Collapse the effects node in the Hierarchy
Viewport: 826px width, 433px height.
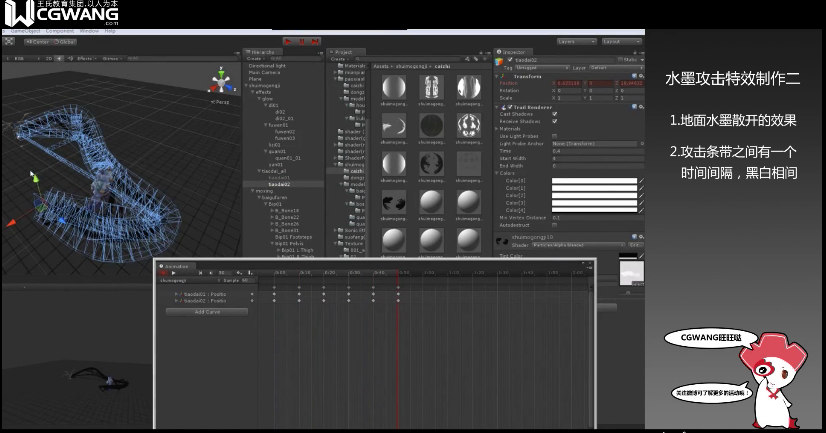pyautogui.click(x=253, y=92)
